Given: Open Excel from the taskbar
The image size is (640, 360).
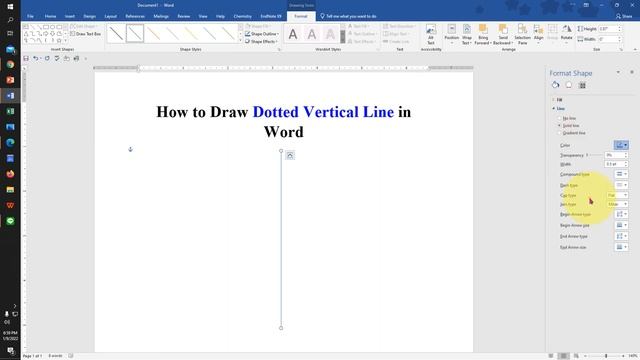Looking at the screenshot, I should [10, 111].
